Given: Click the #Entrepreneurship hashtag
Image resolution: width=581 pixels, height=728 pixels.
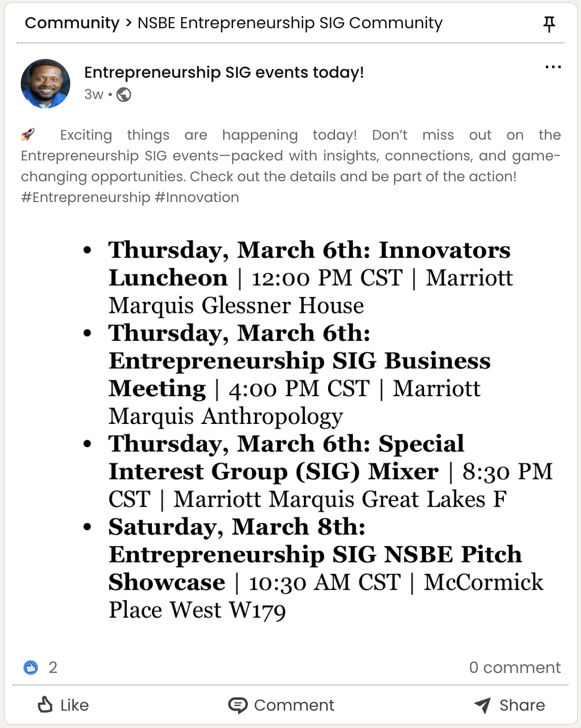Looking at the screenshot, I should click(x=85, y=197).
